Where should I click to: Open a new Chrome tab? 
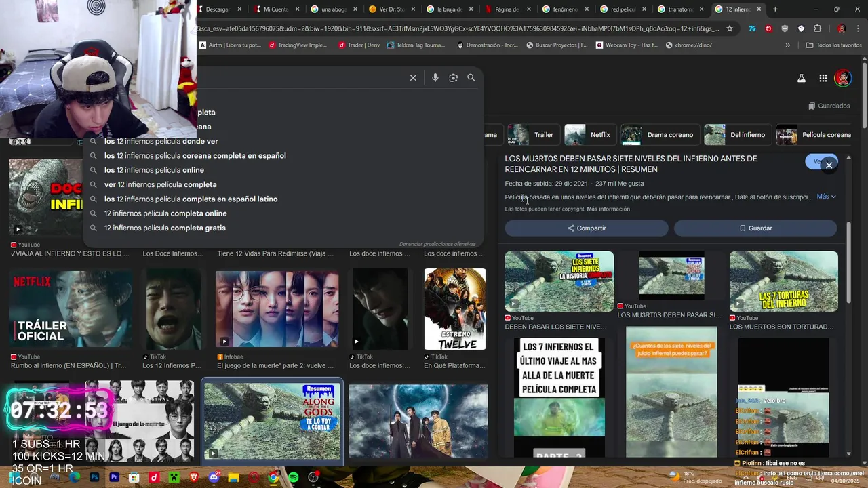click(x=775, y=9)
